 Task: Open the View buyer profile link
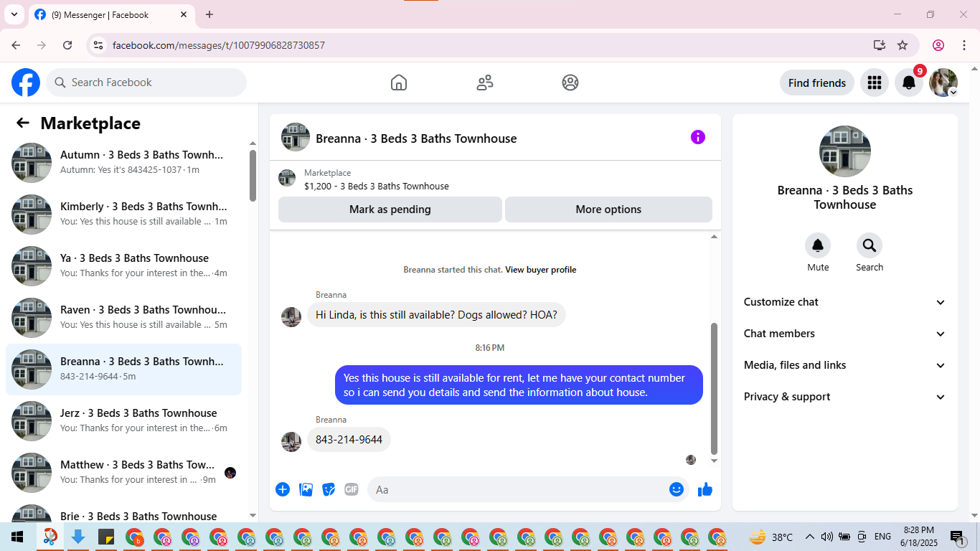click(x=541, y=270)
